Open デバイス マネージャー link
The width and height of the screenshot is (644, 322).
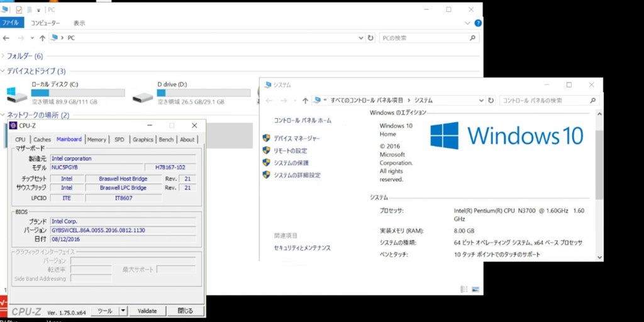(x=297, y=138)
